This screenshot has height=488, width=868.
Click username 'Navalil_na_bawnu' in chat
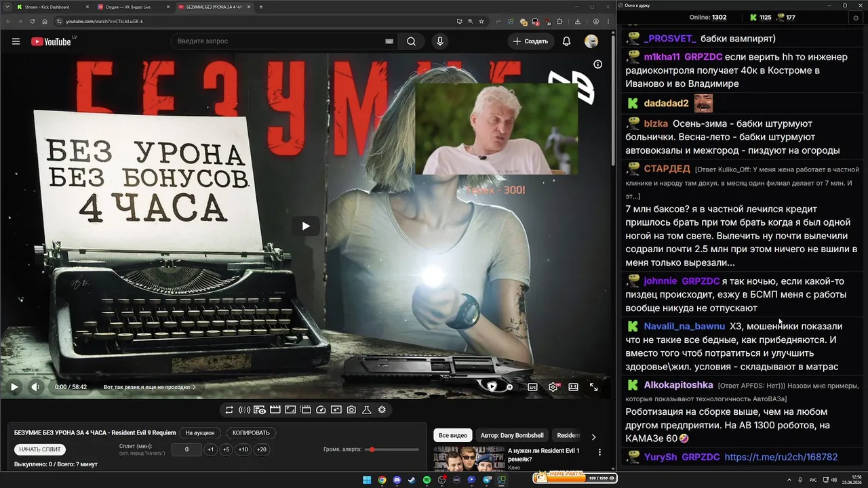(x=684, y=327)
